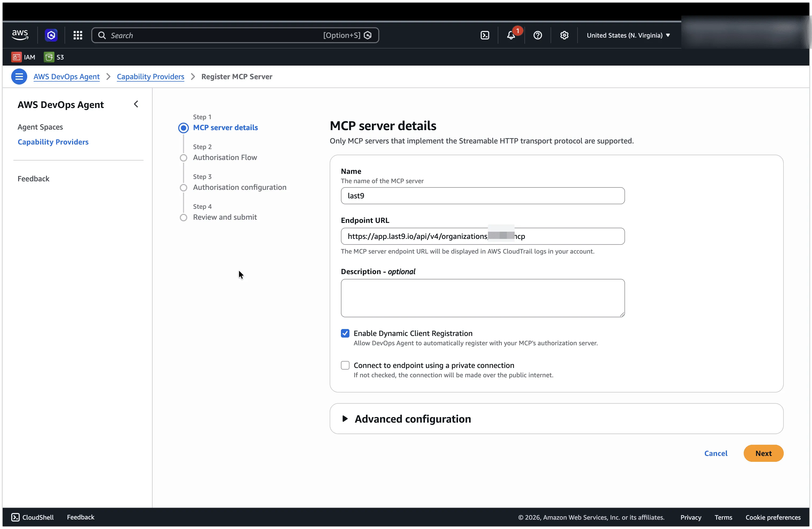Screen dimensions: 812x529
Task: Click the Authorisation configuration step label
Action: point(240,188)
